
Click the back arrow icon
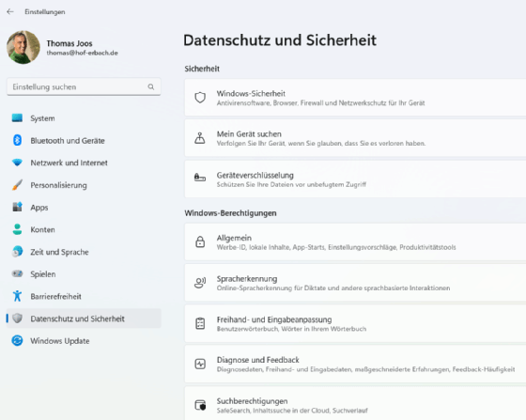click(10, 11)
